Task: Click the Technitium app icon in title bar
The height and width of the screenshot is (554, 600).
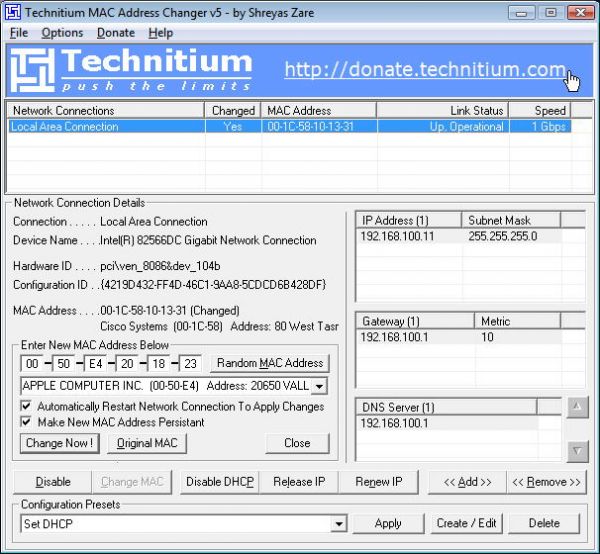Action: pos(13,13)
